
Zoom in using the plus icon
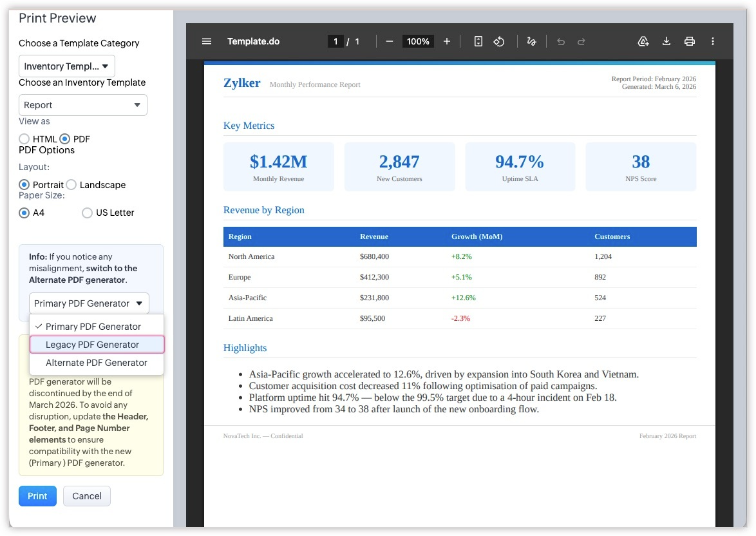(x=447, y=41)
